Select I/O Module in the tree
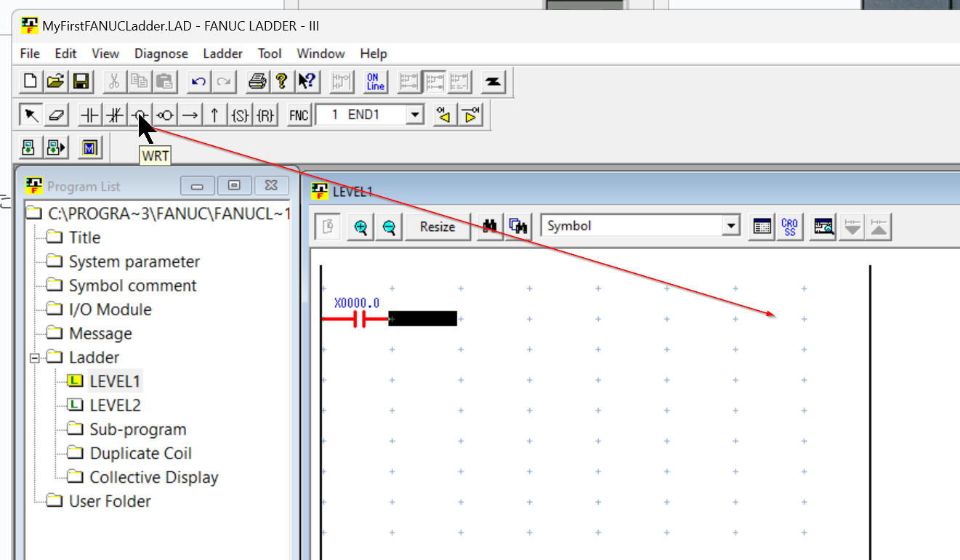960x560 pixels. [x=110, y=309]
